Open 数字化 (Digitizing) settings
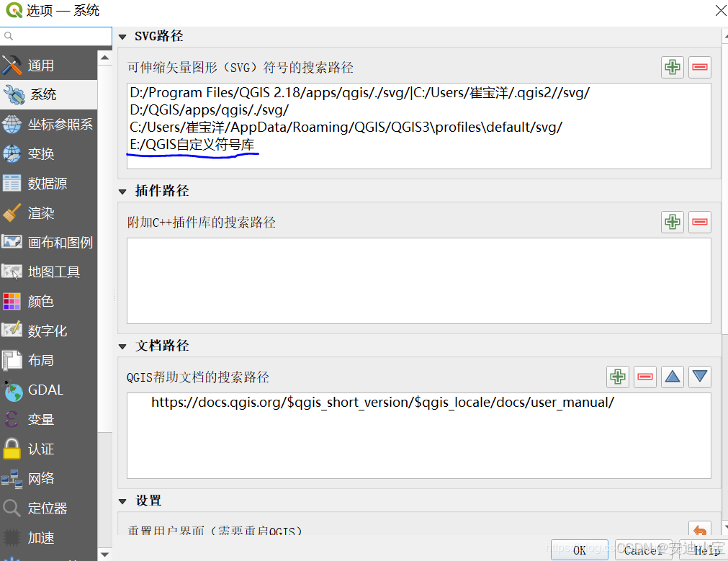This screenshot has height=561, width=728. [x=48, y=331]
